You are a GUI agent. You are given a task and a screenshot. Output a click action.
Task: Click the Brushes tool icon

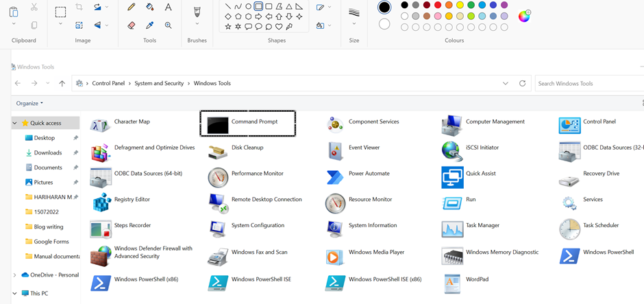(197, 12)
